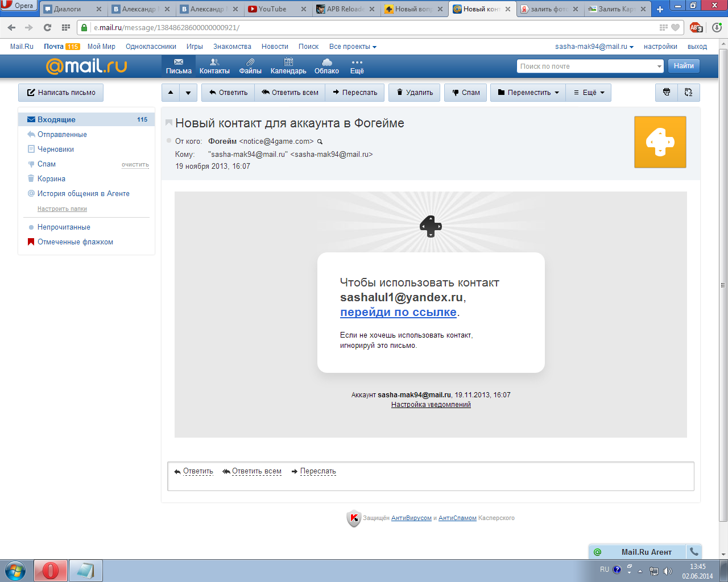Viewport: 728px width, 582px height.
Task: Open the Облако cloud section
Action: [326, 66]
